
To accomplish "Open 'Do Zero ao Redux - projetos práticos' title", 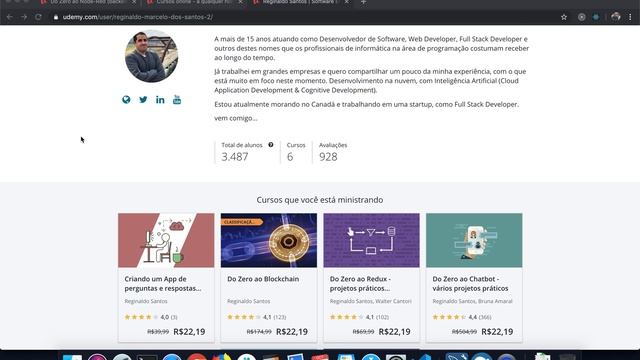I will [360, 284].
